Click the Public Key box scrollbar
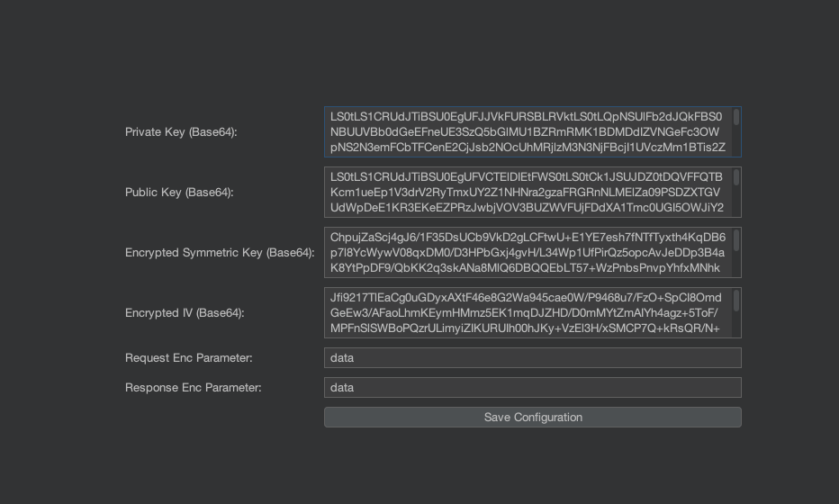 [736, 177]
